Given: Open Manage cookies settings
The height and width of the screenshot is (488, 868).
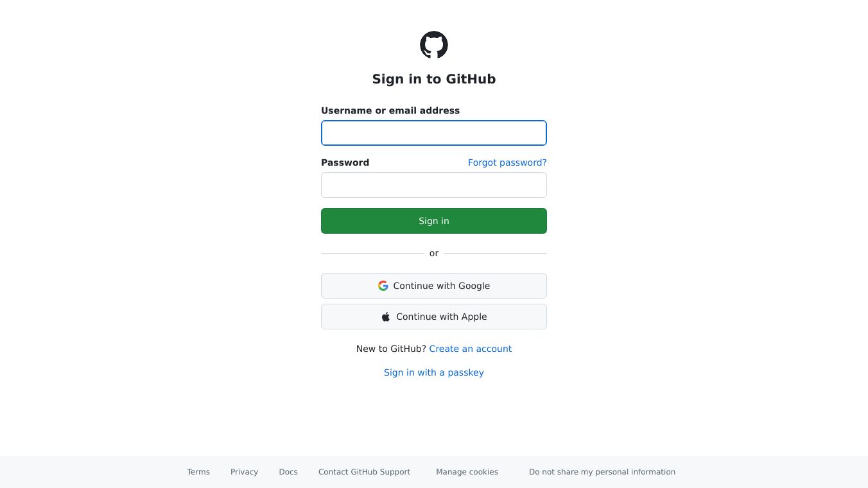Looking at the screenshot, I should tap(467, 472).
